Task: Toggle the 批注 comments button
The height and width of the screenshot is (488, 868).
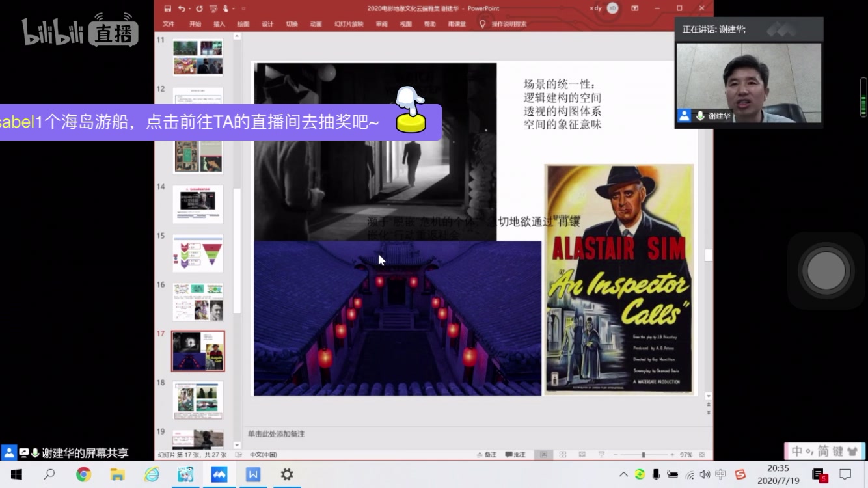Action: coord(515,455)
